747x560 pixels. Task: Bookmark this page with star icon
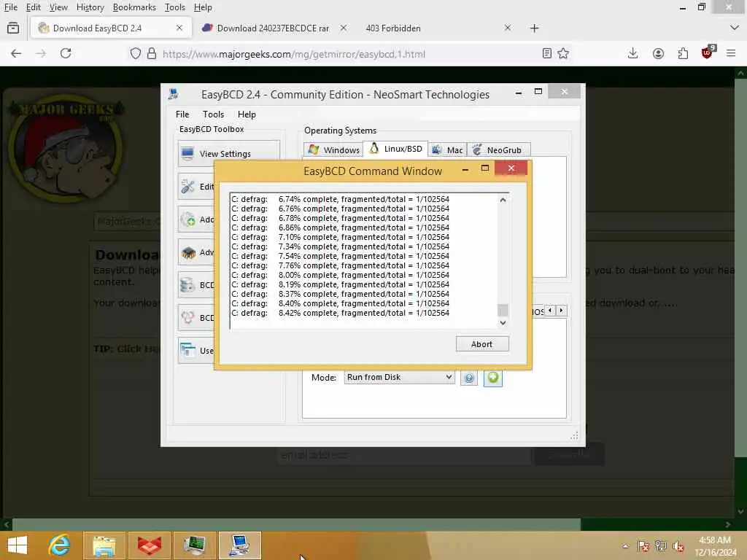coord(563,53)
